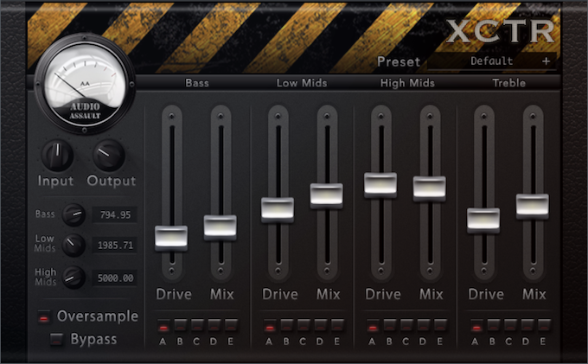
Task: Click the plus button beside the preset
Action: tap(546, 61)
